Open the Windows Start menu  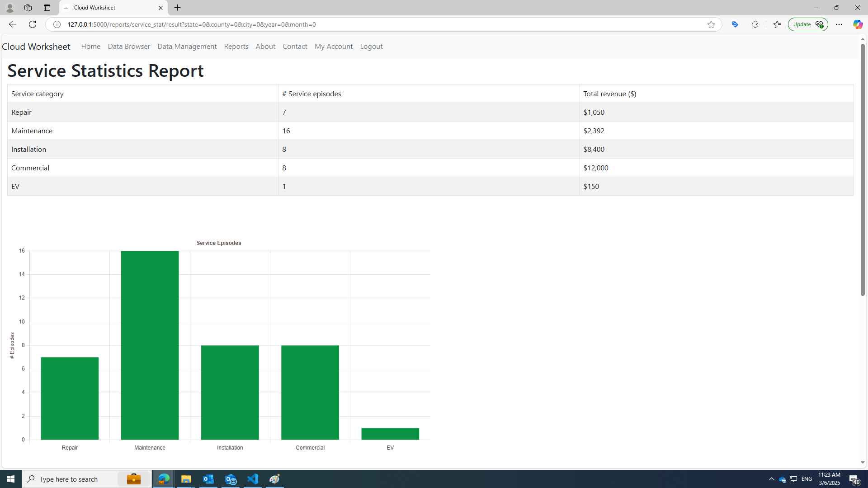pyautogui.click(x=11, y=479)
